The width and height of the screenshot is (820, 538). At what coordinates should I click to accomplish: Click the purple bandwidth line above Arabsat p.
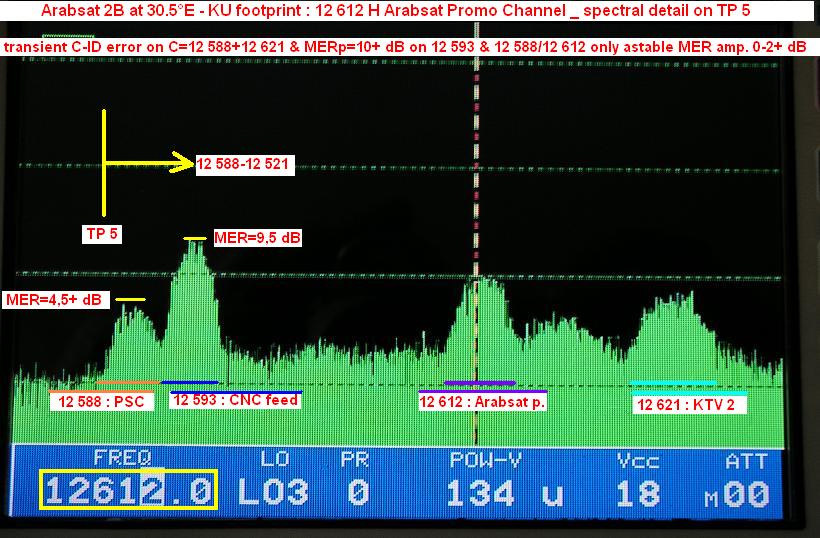[x=480, y=383]
